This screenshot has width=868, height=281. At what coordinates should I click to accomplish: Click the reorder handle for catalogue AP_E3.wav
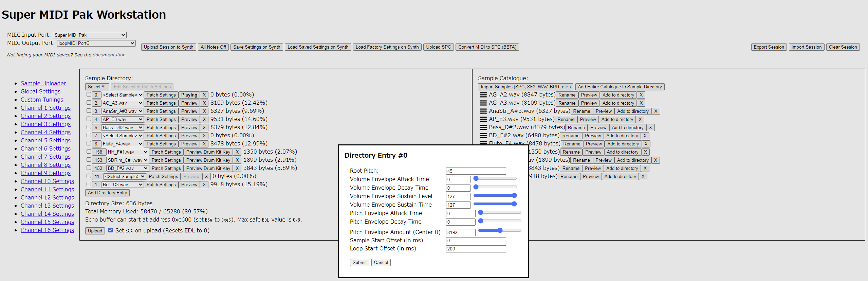pyautogui.click(x=483, y=119)
